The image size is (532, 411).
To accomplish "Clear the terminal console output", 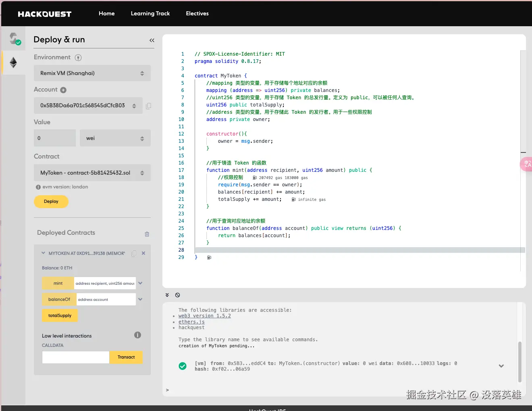I will pos(177,295).
